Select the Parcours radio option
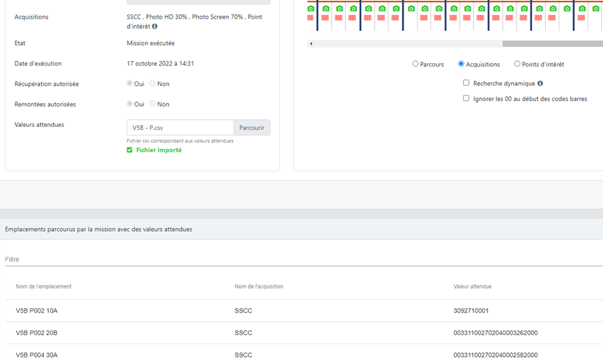Screen dimensions: 603x364 415,64
